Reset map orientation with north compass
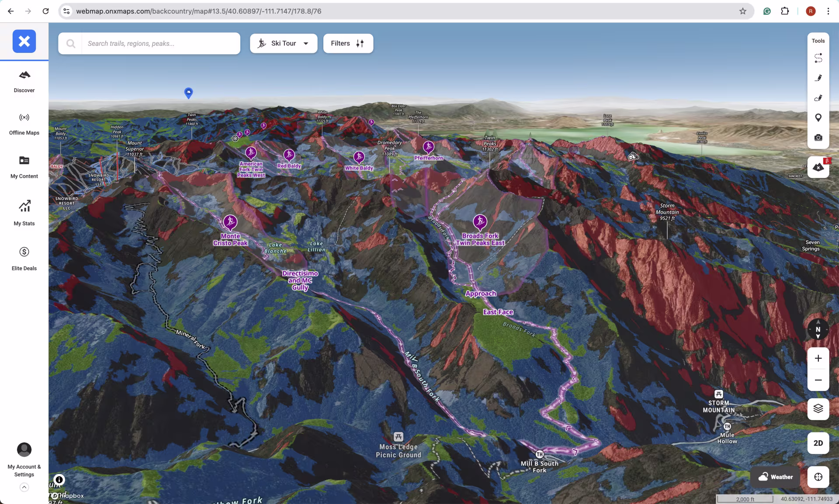Viewport: 839px width, 504px height. [x=818, y=330]
